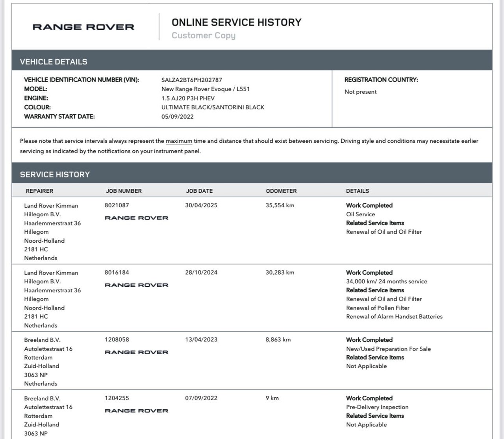This screenshot has width=504, height=439.
Task: Select Oil Service work entry
Action: point(361,214)
